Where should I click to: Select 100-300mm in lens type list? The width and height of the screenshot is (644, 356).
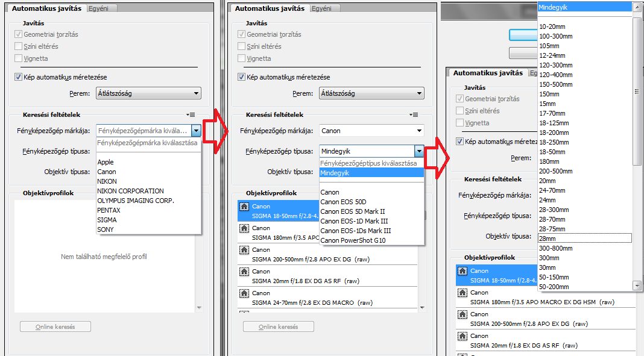(x=585, y=36)
